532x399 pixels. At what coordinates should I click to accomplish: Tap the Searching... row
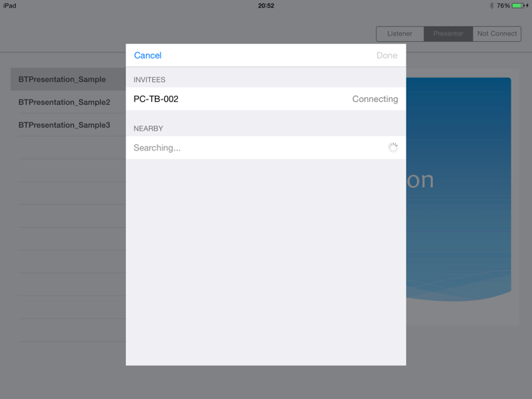266,147
